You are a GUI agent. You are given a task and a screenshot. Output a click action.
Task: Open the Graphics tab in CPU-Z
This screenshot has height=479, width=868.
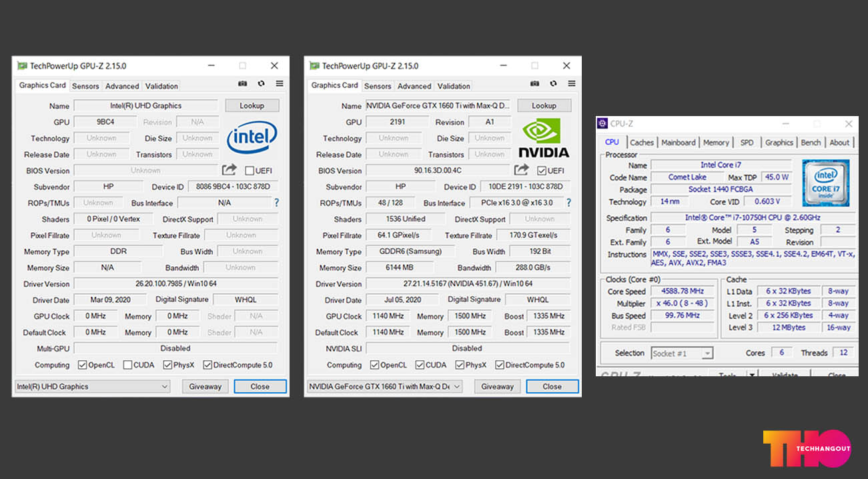point(779,143)
